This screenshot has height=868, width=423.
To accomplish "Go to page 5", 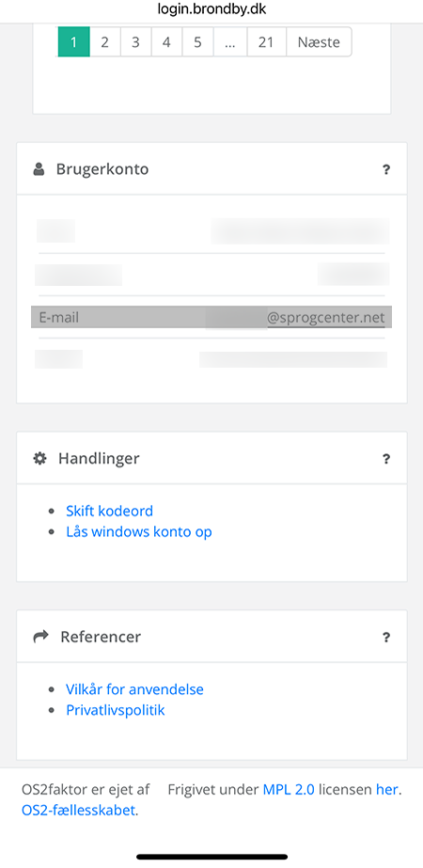I will coord(197,42).
